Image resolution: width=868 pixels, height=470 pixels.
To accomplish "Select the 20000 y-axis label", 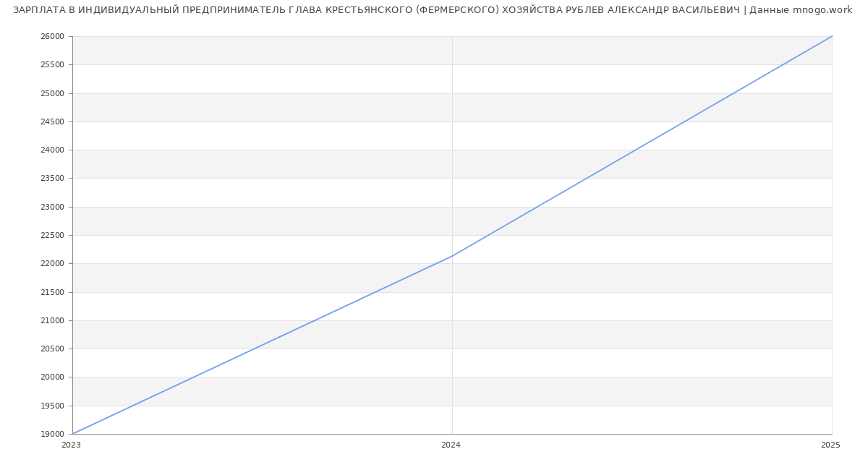I will pyautogui.click(x=53, y=377).
